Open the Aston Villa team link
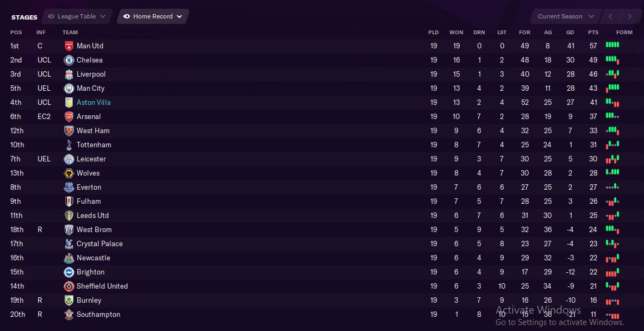This screenshot has width=644, height=331. [93, 103]
